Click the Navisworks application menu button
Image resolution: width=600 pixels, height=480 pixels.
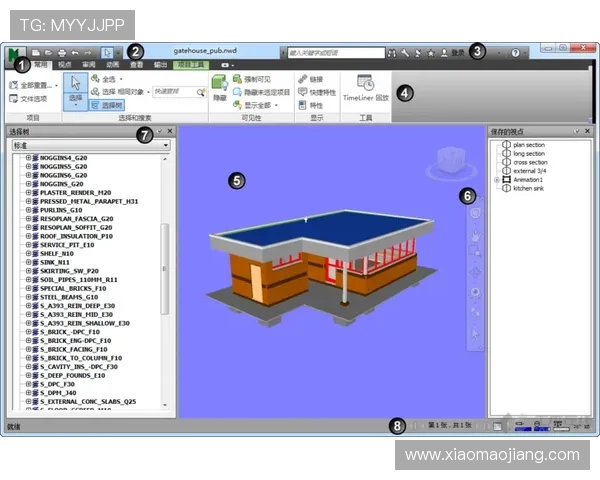[17, 54]
